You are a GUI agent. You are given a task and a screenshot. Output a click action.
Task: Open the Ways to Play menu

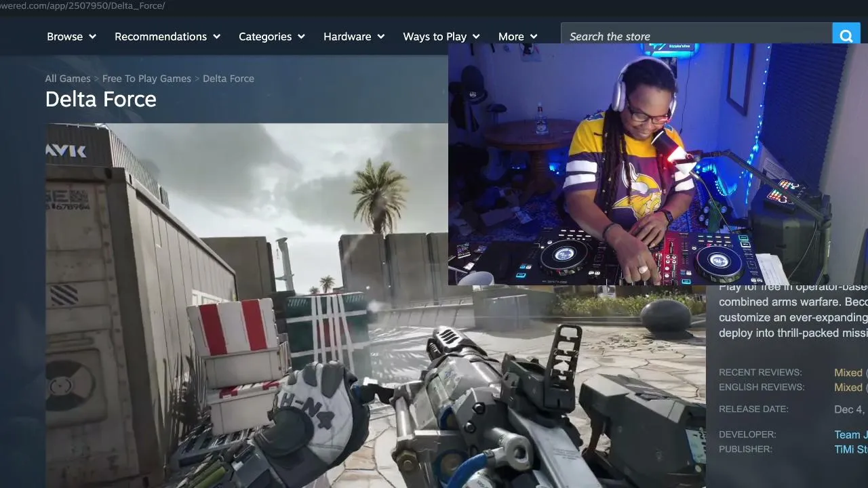tap(441, 37)
